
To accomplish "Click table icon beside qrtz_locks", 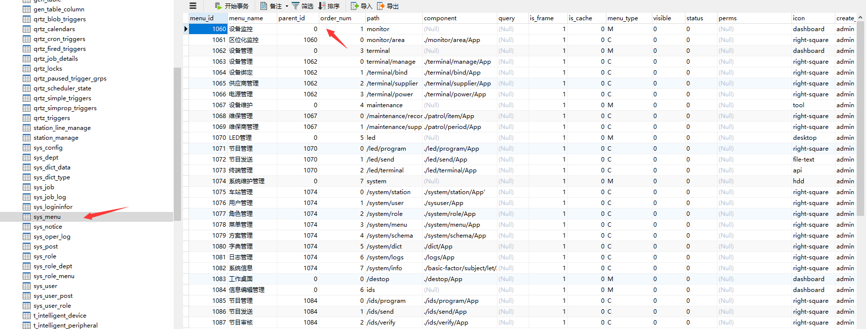I will click(x=27, y=69).
